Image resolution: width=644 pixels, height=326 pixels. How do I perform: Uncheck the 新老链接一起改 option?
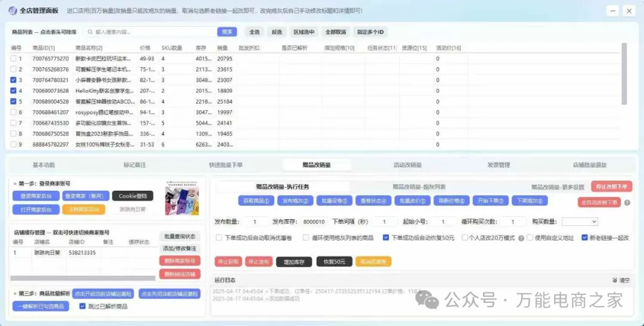(584, 238)
